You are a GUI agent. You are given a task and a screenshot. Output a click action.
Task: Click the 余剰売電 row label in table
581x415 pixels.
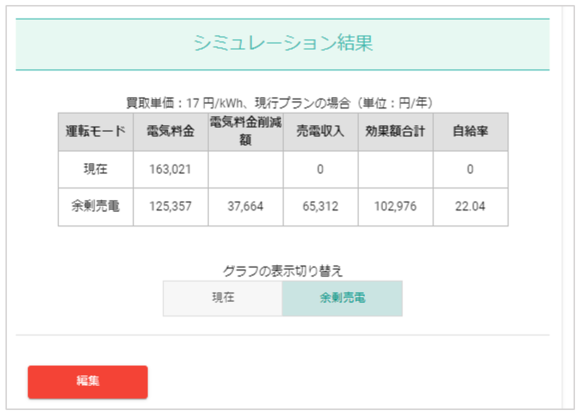[96, 207]
